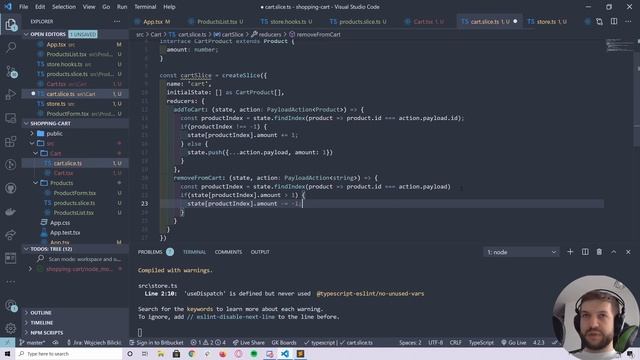Switch to products.slice.ts editor tab
The image size is (640, 360).
360,22
